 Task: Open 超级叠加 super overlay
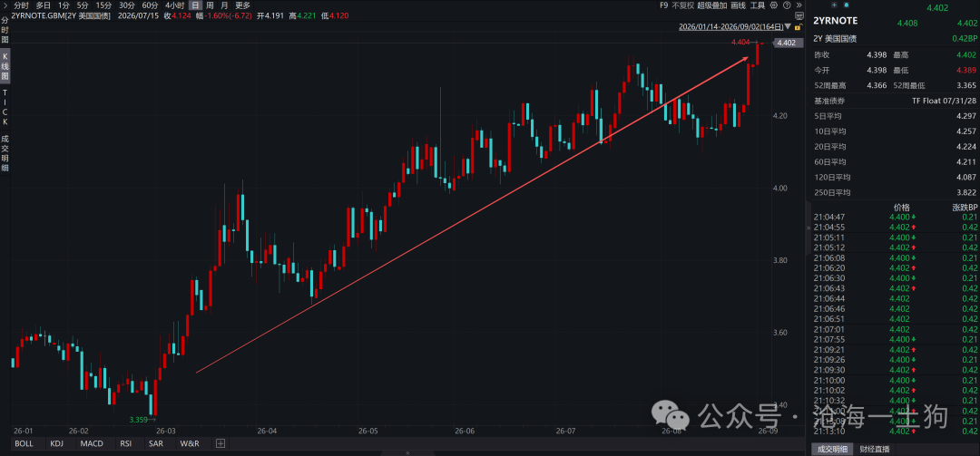(x=712, y=5)
